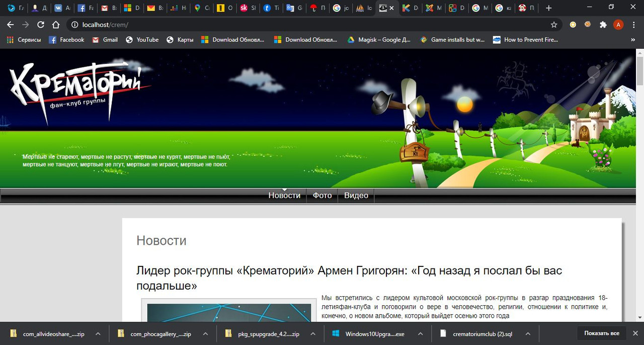This screenshot has height=345, width=644.
Task: Open the Extensions puzzle icon
Action: point(603,25)
